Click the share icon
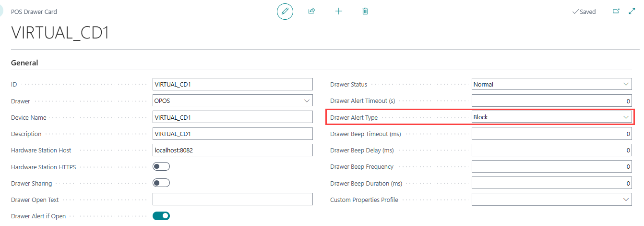The width and height of the screenshot is (644, 226). pyautogui.click(x=311, y=11)
